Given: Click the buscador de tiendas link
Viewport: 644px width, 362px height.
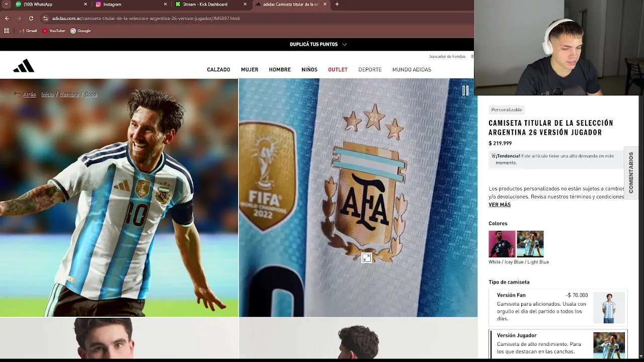Looking at the screenshot, I should pyautogui.click(x=447, y=56).
